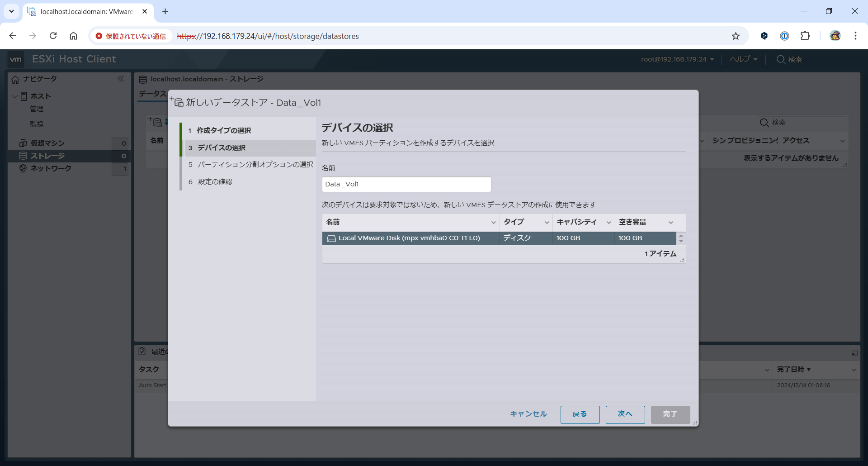This screenshot has height=466, width=868.
Task: Open Manage under Host in navigator
Action: click(37, 109)
